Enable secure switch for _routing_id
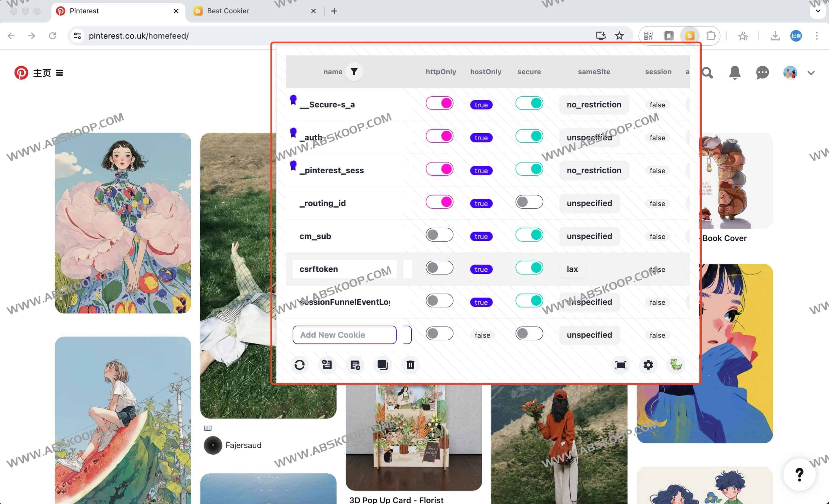This screenshot has height=504, width=829. tap(529, 202)
